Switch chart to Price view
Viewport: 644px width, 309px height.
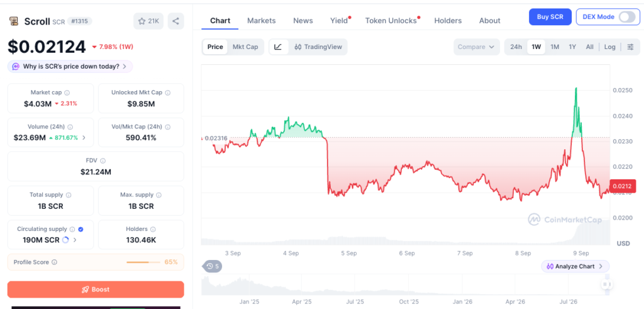215,47
